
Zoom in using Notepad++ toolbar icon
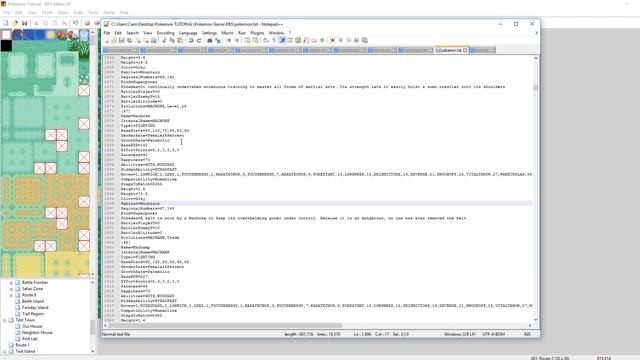(229, 40)
